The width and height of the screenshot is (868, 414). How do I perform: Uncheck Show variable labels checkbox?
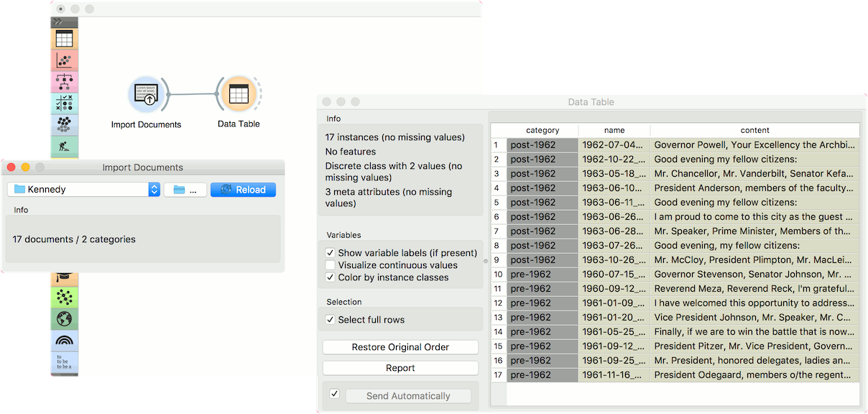331,253
